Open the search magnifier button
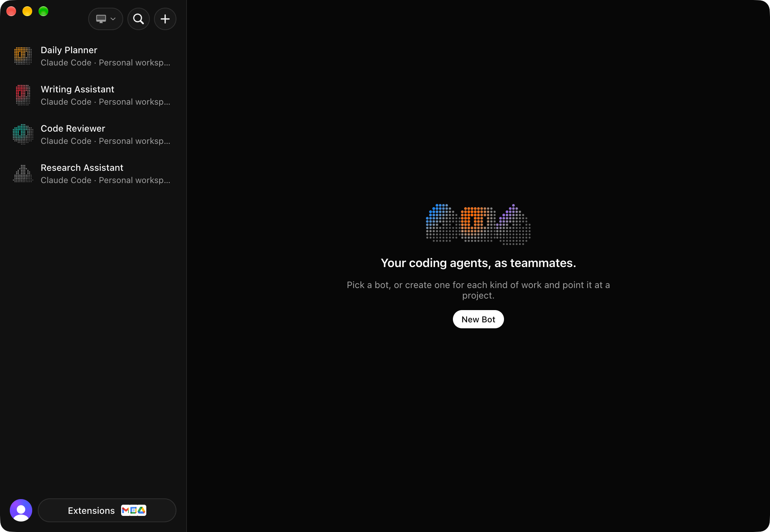 [x=139, y=19]
